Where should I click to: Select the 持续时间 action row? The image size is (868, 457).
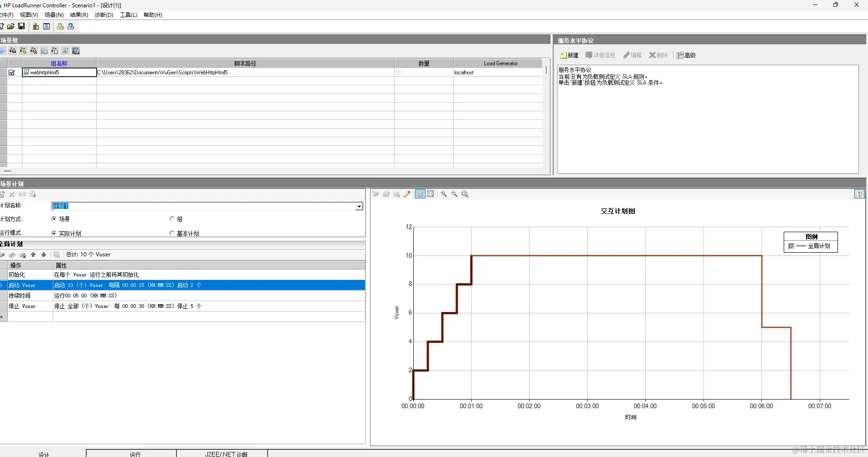point(182,296)
